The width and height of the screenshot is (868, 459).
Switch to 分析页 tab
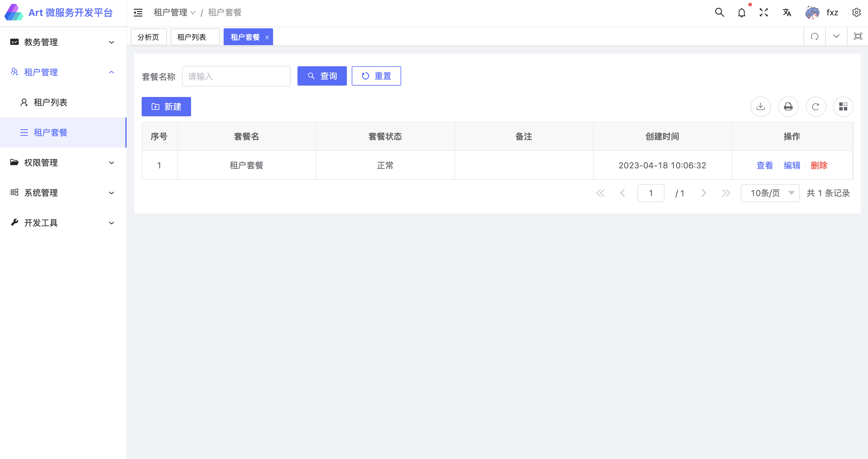pyautogui.click(x=149, y=37)
